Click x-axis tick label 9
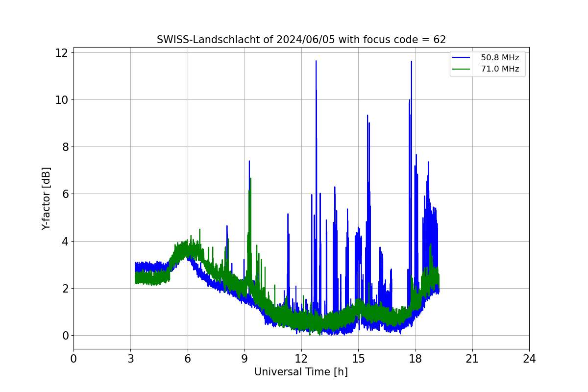The width and height of the screenshot is (588, 392). tap(245, 359)
